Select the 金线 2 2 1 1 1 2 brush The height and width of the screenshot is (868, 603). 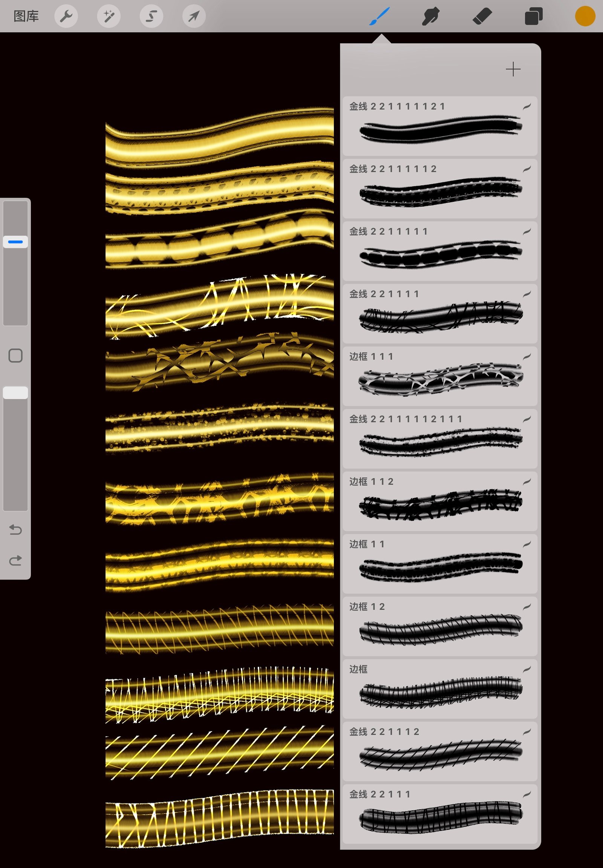pyautogui.click(x=440, y=751)
